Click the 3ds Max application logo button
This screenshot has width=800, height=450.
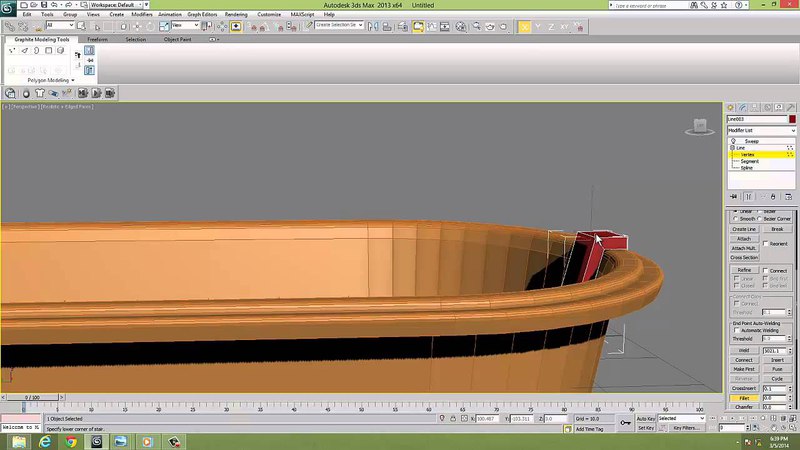coord(8,6)
